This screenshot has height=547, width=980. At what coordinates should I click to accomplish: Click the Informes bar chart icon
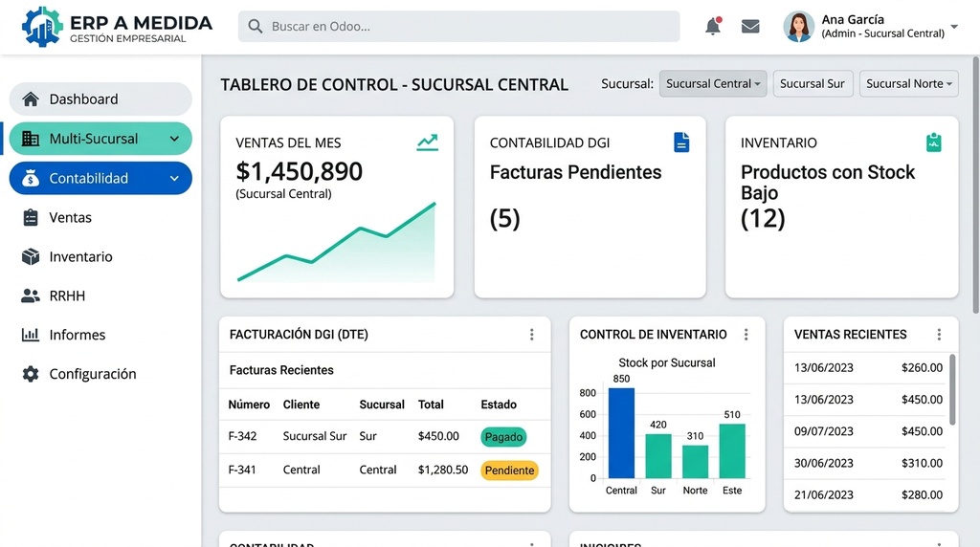30,335
